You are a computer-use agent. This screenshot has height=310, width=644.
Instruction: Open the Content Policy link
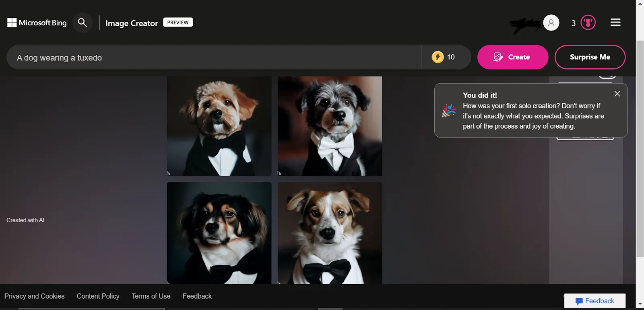(98, 296)
